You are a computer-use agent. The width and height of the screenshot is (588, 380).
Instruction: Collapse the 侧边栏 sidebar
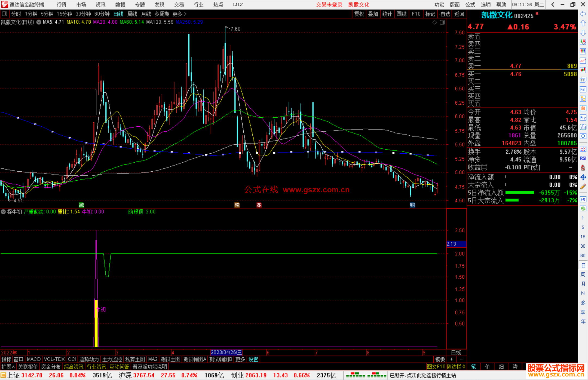click(456, 367)
